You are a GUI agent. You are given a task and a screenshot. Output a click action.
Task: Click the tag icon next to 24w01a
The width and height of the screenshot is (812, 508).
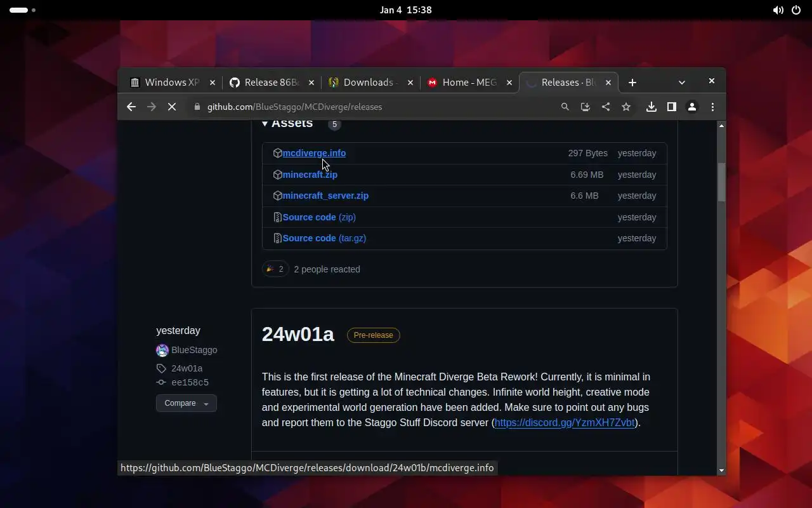[161, 368]
